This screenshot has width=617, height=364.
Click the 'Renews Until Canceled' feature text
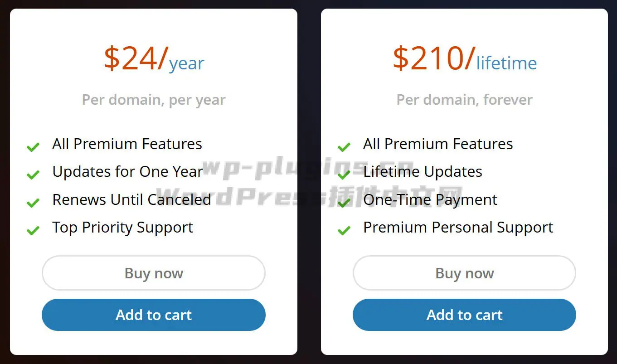pos(131,199)
